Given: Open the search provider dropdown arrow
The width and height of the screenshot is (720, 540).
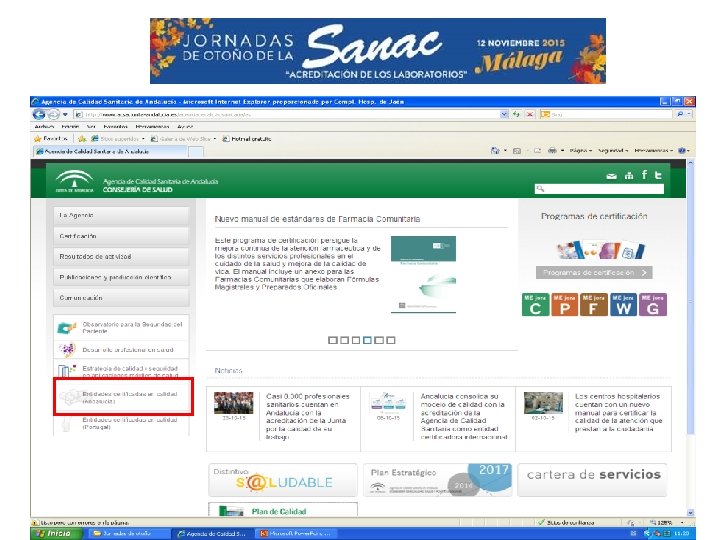Looking at the screenshot, I should (690, 114).
